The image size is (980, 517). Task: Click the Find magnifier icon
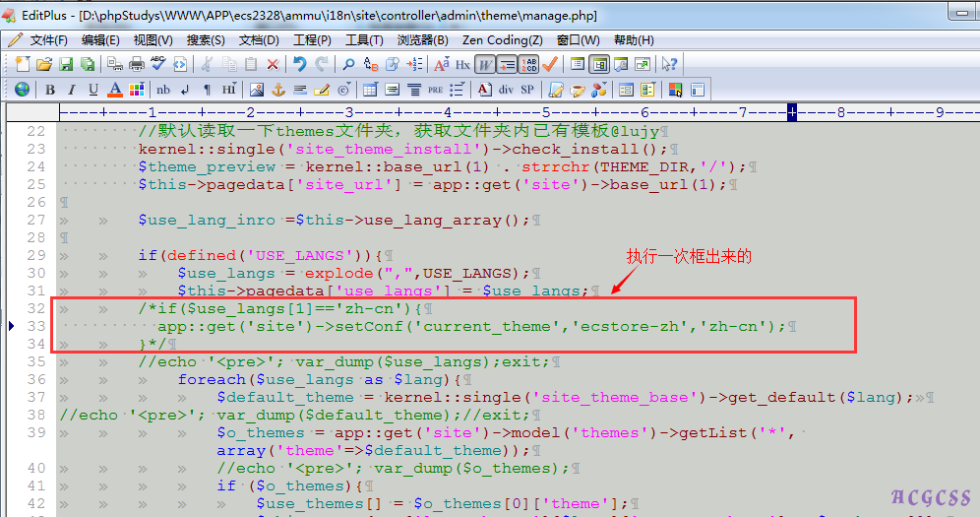pos(347,64)
